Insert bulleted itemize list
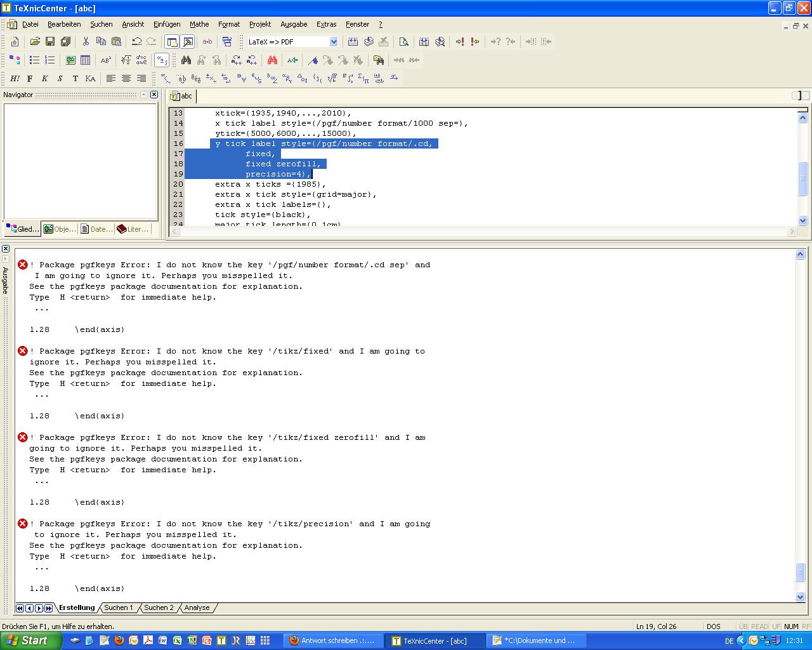Image resolution: width=812 pixels, height=650 pixels. click(35, 60)
